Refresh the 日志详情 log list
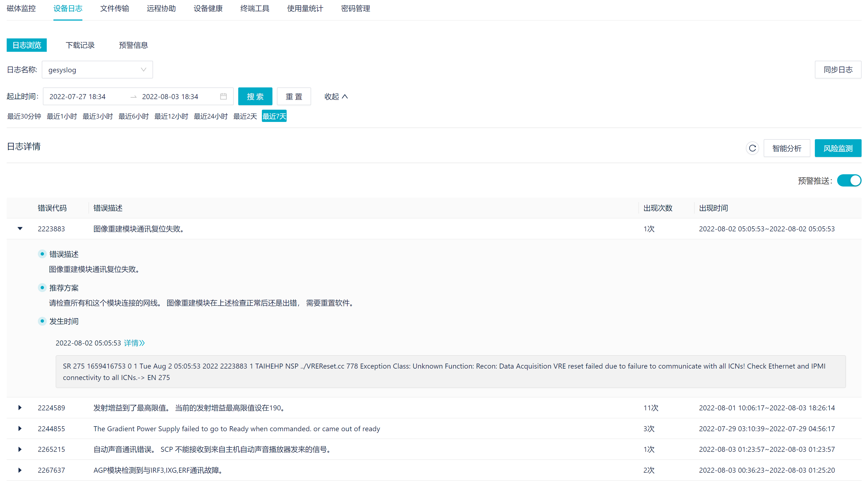Image resolution: width=868 pixels, height=483 pixels. [753, 148]
